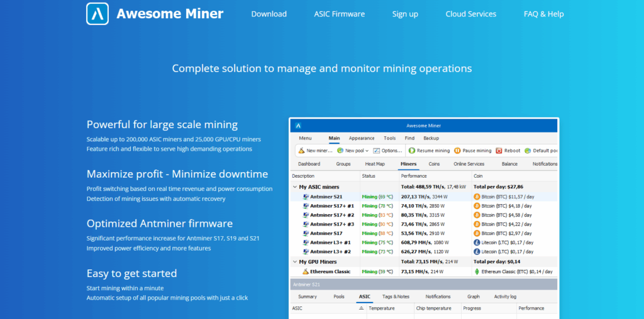Open the Online Services tab
This screenshot has height=319, width=644.
(469, 164)
